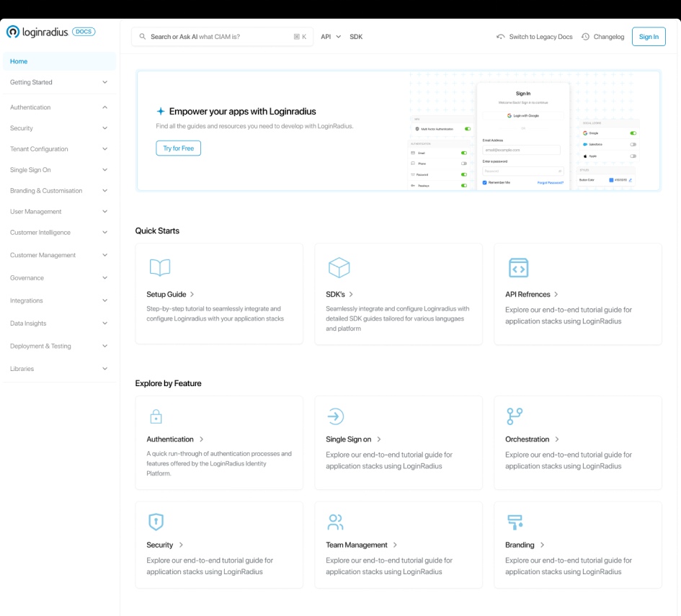Click the Changelog clock icon
This screenshot has width=681, height=616.
(x=585, y=37)
